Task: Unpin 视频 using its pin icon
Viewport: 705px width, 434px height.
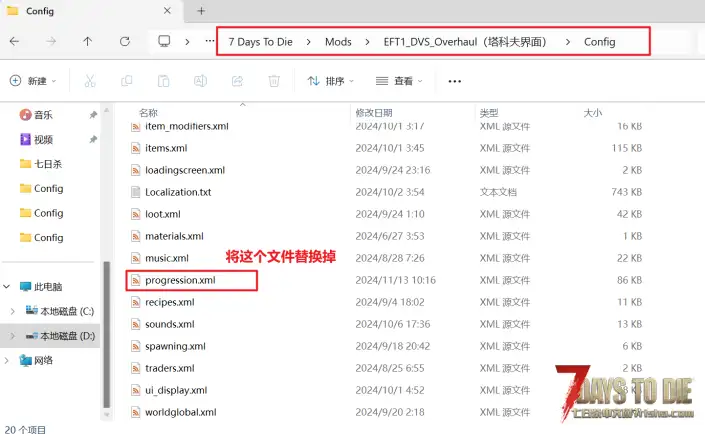Action: point(93,139)
